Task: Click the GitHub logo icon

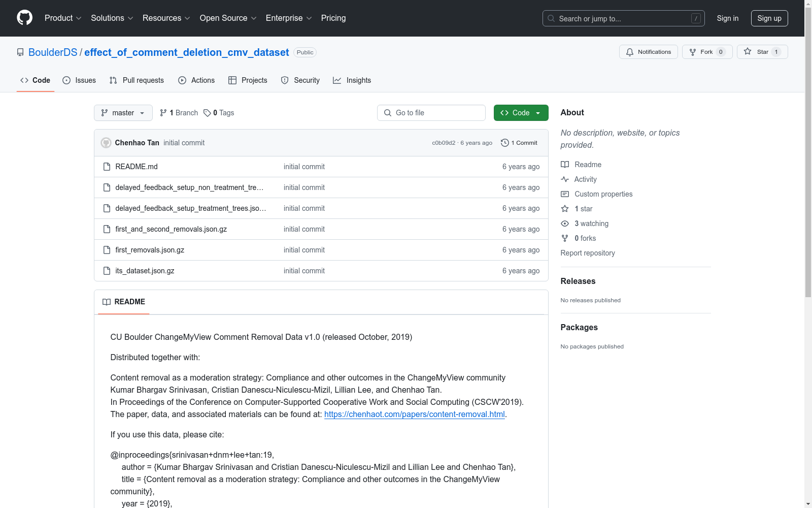Action: (x=24, y=18)
